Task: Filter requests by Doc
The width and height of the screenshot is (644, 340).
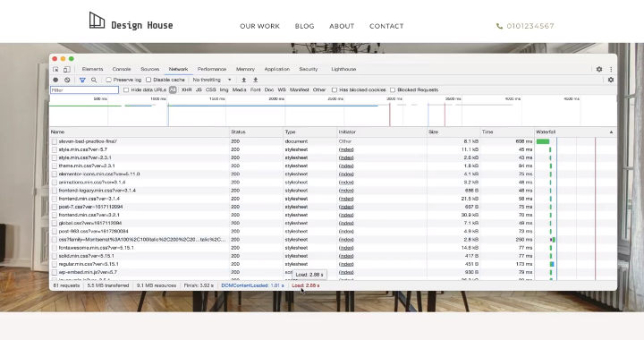Action: 269,90
